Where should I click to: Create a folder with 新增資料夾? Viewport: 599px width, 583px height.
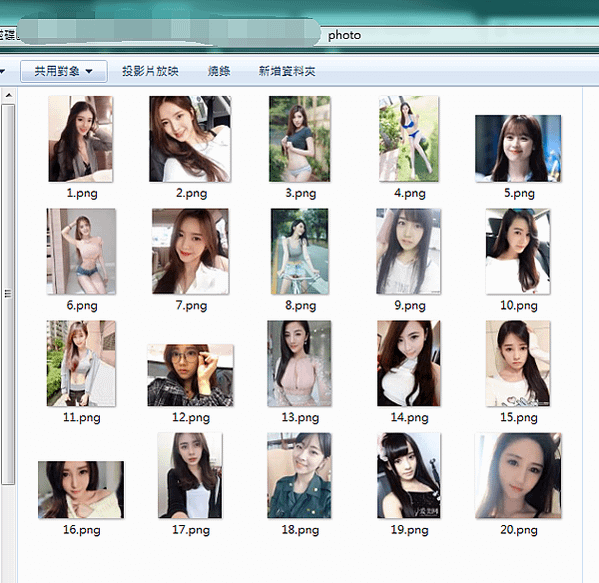pos(287,71)
